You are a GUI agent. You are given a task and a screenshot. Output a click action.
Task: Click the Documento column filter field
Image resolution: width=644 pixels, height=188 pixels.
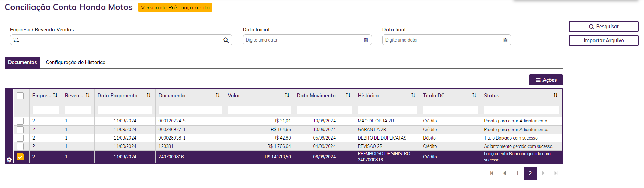pos(190,110)
